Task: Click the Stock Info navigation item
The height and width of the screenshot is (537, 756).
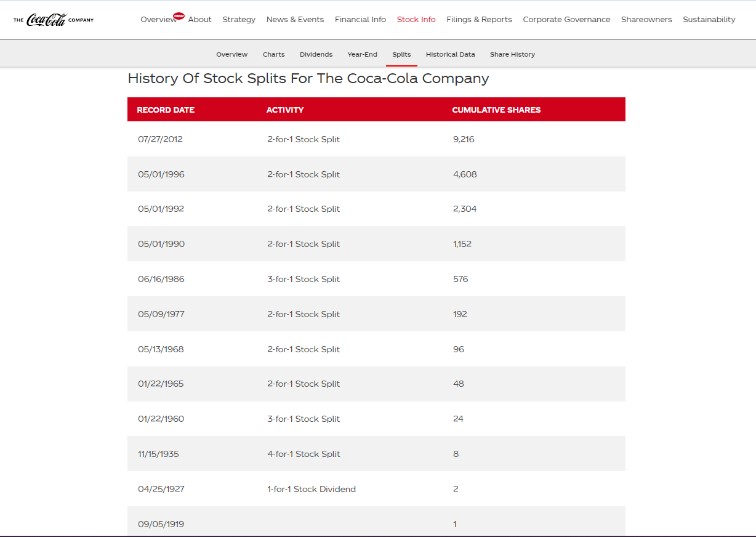Action: (x=416, y=20)
